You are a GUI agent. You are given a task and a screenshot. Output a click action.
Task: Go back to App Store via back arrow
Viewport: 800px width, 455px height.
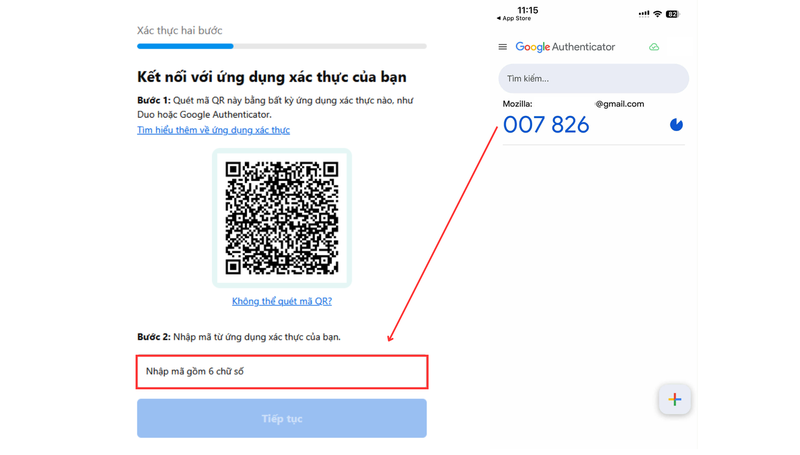514,18
